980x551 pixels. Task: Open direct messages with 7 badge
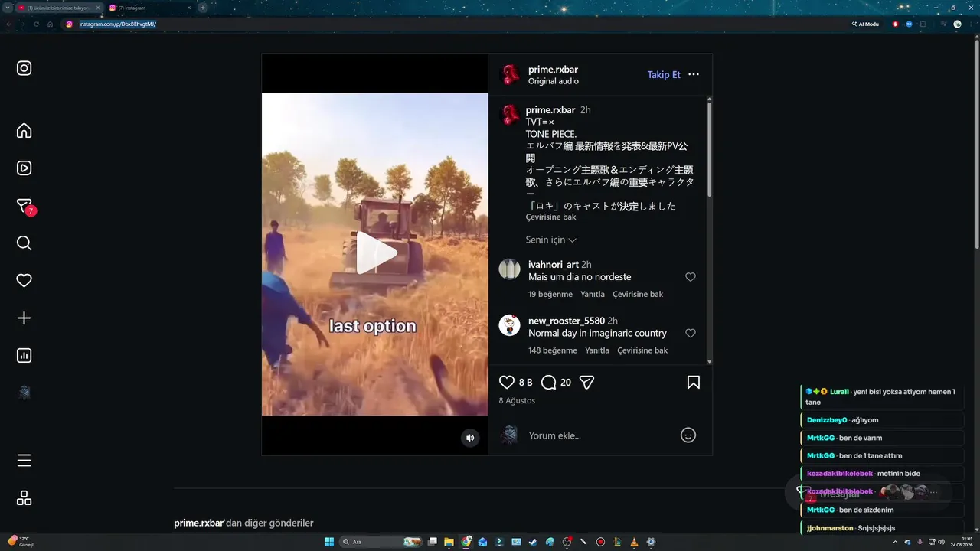click(25, 207)
